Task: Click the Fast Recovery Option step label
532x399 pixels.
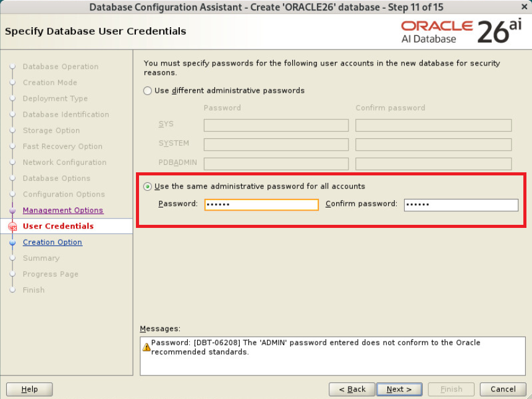Action: (x=62, y=146)
